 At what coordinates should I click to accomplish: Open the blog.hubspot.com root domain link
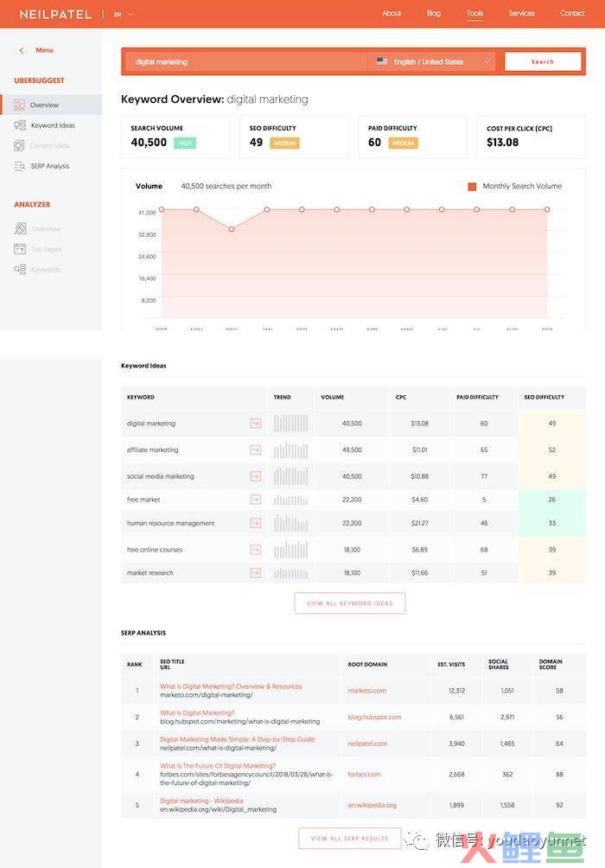[375, 717]
